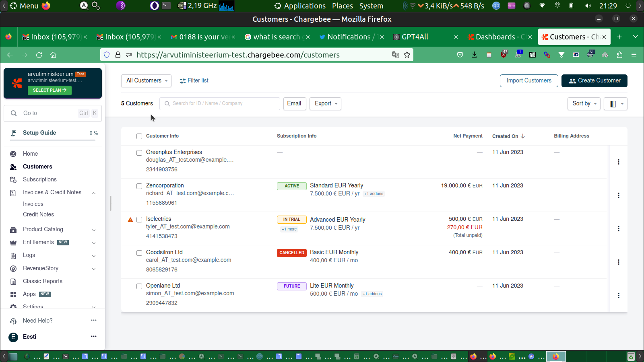Image resolution: width=644 pixels, height=362 pixels.
Task: Click the volume icon in system tray
Action: click(588, 6)
